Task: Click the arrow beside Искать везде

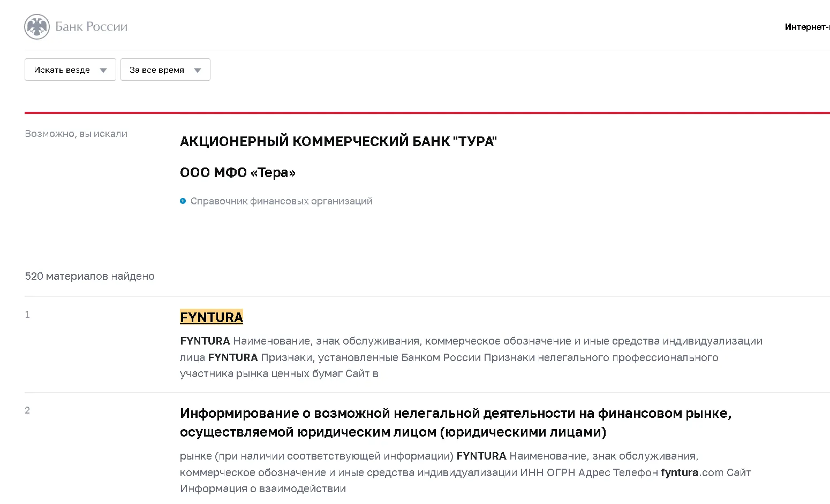Action: point(103,70)
